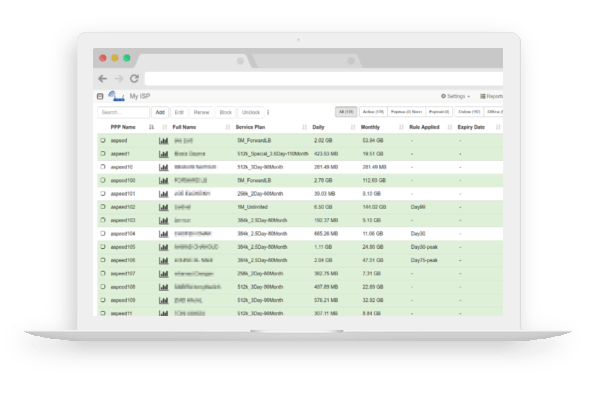Open bar chart icon for aspeed108

click(x=163, y=287)
